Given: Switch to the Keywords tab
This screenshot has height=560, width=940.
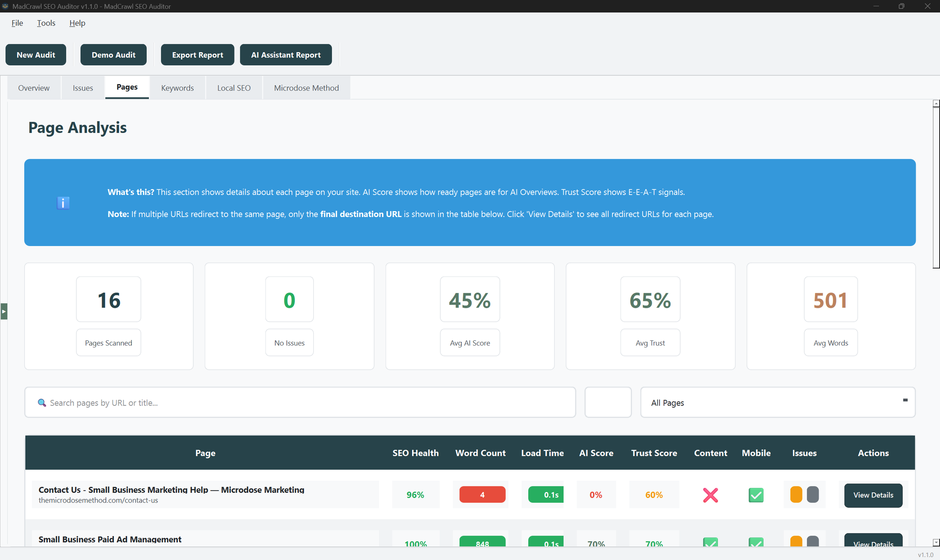Looking at the screenshot, I should (177, 88).
